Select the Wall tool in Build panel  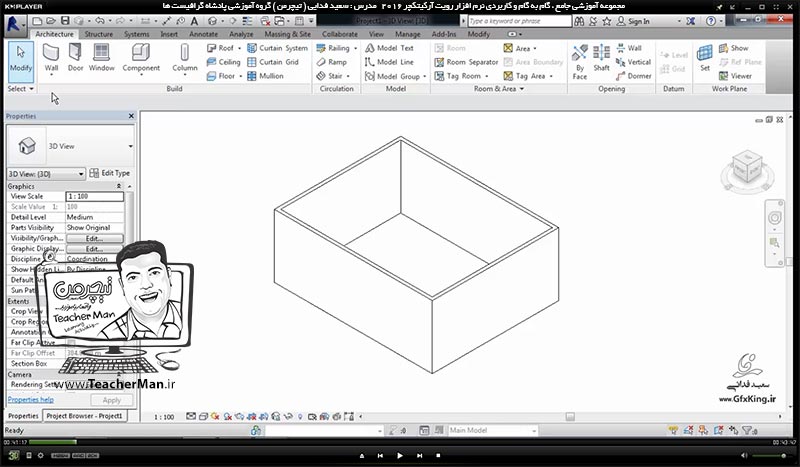point(51,58)
